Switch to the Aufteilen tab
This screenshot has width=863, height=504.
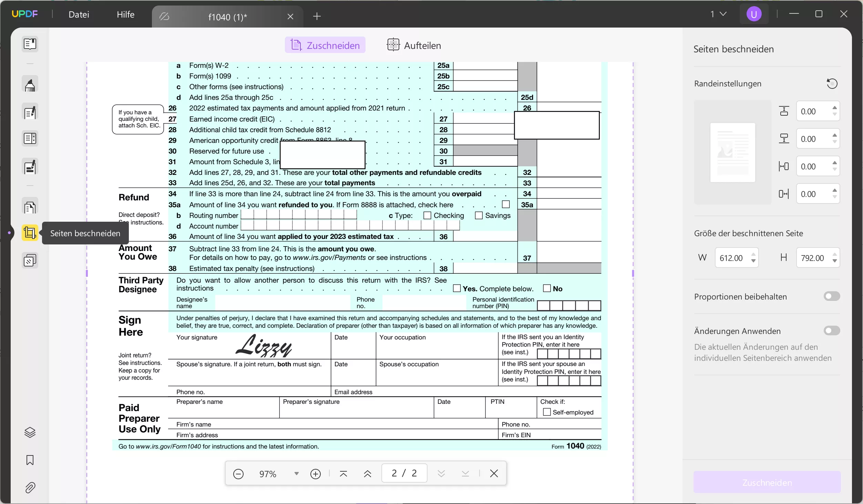point(414,45)
